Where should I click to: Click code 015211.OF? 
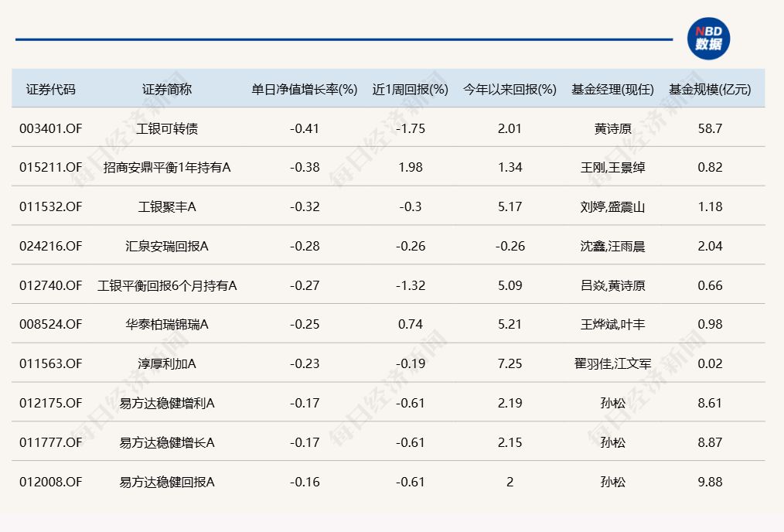pyautogui.click(x=50, y=168)
